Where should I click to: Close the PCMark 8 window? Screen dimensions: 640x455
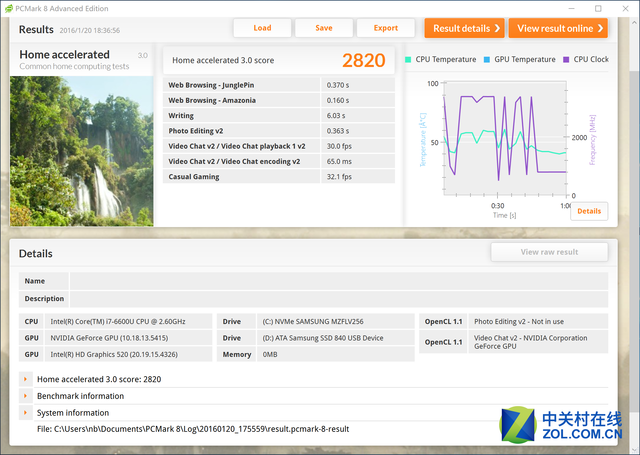click(x=625, y=8)
